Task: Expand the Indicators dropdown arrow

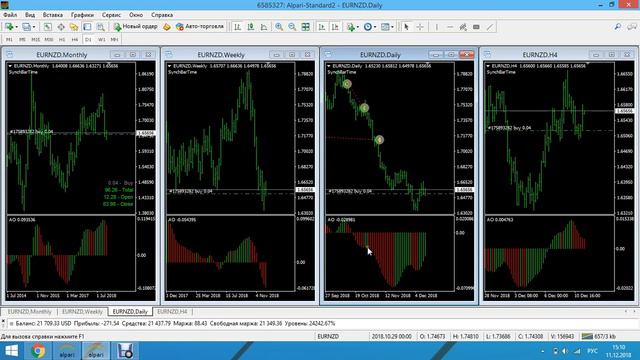Action: (358, 27)
